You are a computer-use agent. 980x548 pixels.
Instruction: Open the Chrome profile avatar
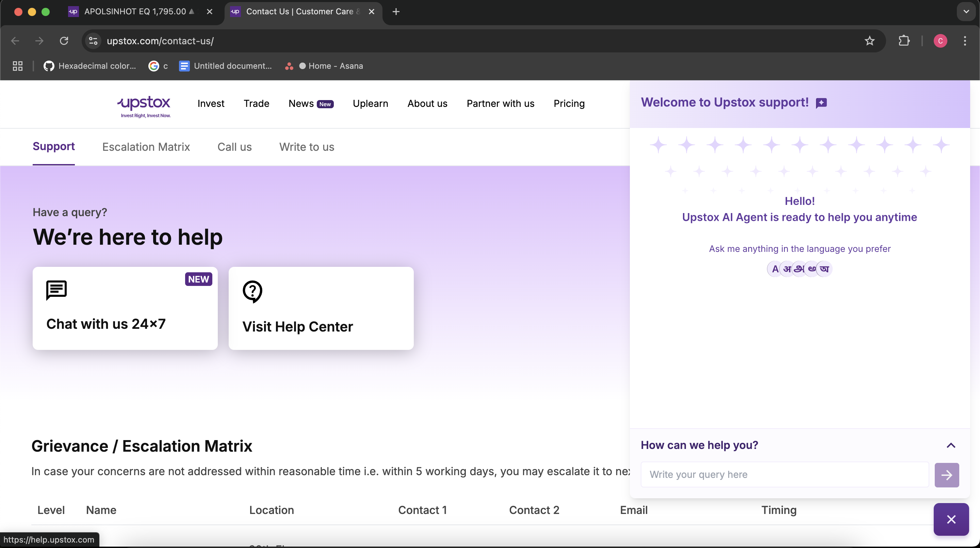940,41
